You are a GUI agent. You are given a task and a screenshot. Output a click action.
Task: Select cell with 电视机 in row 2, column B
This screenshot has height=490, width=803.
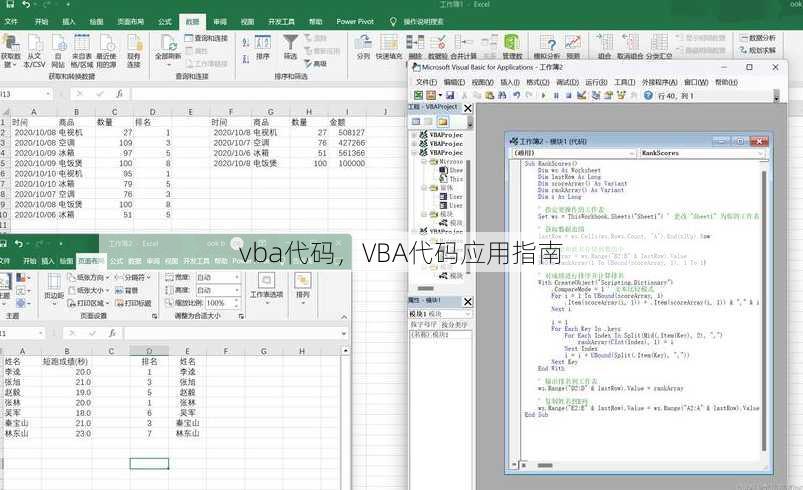[76, 133]
